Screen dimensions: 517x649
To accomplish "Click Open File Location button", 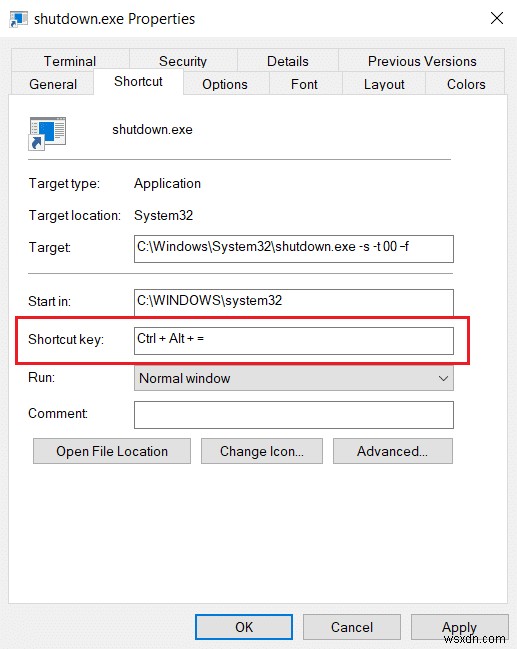I will pos(112,451).
